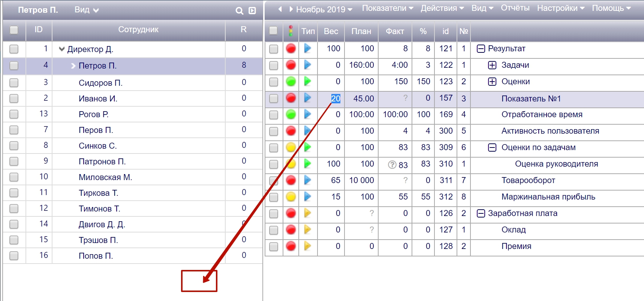The width and height of the screenshot is (644, 301).
Task: Click the red status circle for Товарооборот
Action: pyautogui.click(x=291, y=180)
